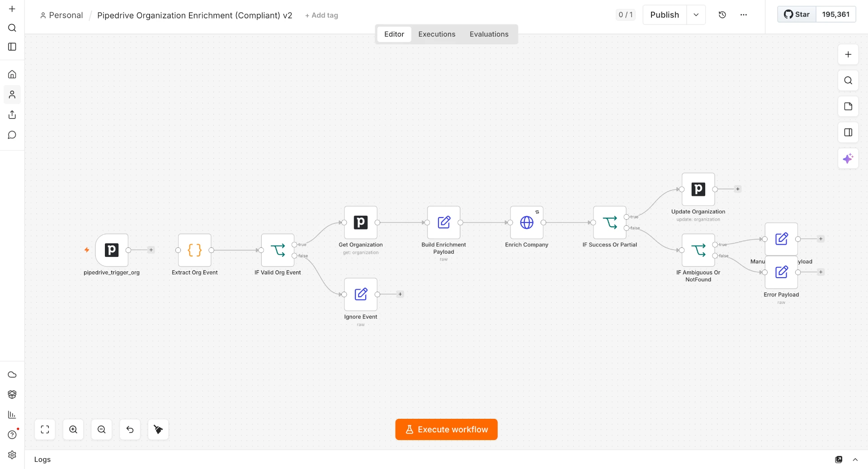Click the Logs label
This screenshot has width=868, height=469.
coord(42,460)
